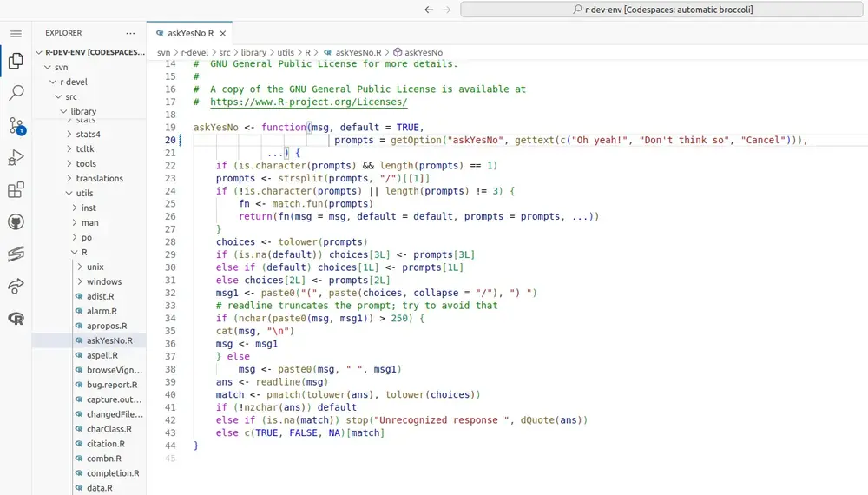Open the Live Share arrow icon
Image resolution: width=868 pixels, height=495 pixels.
point(16,286)
